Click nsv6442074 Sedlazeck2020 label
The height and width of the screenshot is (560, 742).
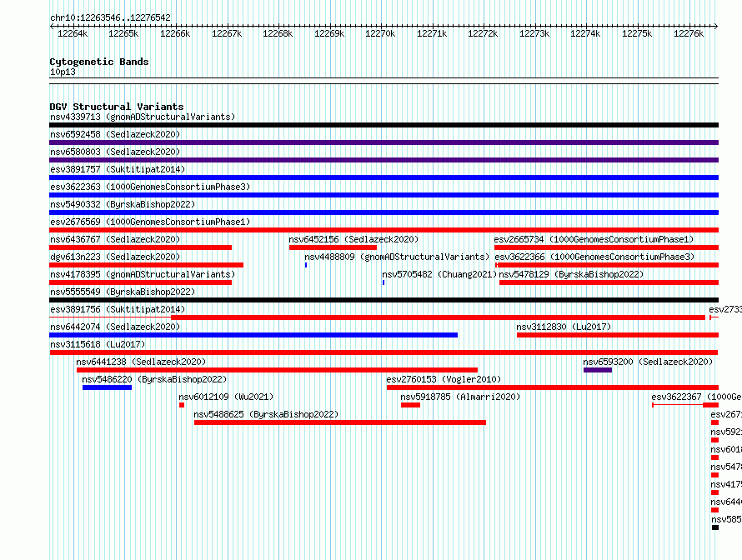pos(115,327)
